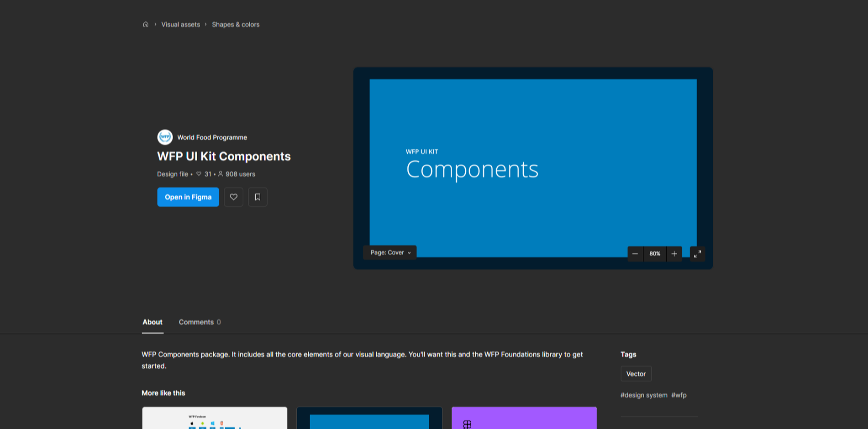Screen dimensions: 868x429
Task: Switch to the Comments tab
Action: tap(200, 322)
